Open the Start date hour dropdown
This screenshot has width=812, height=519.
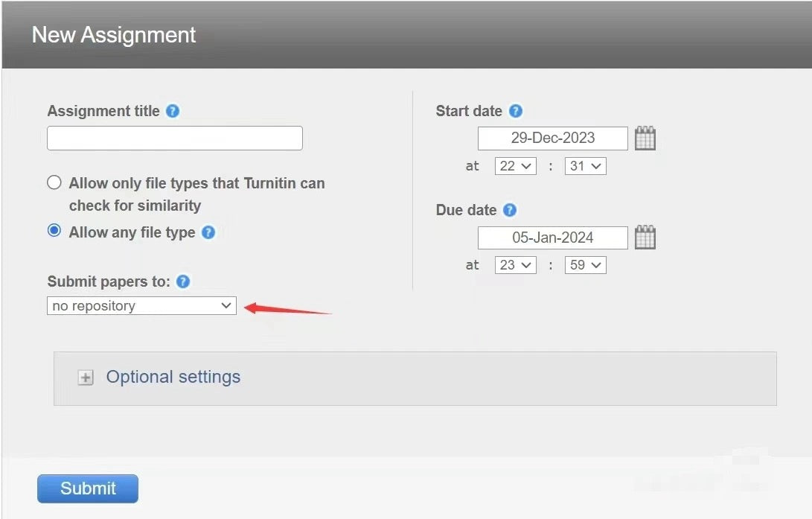point(515,166)
